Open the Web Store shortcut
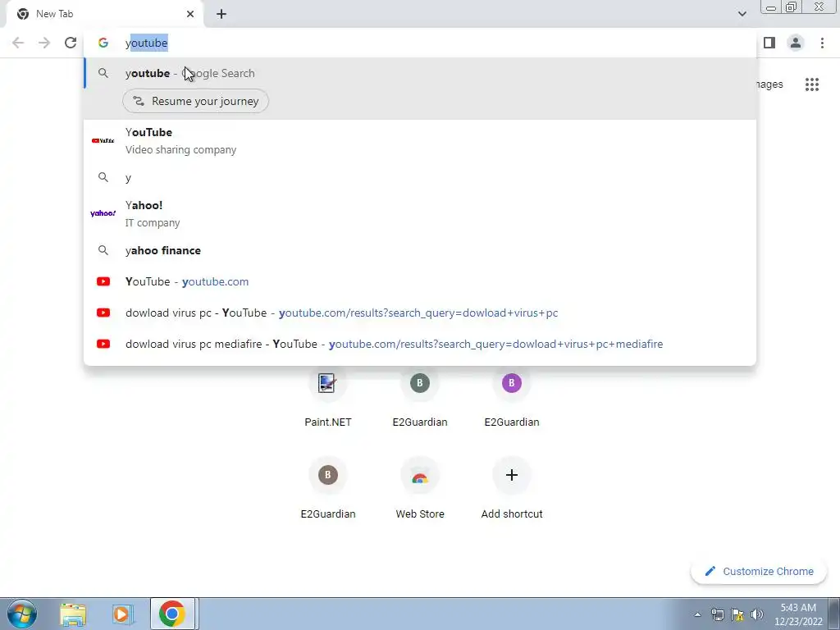This screenshot has height=630, width=840. [x=420, y=488]
